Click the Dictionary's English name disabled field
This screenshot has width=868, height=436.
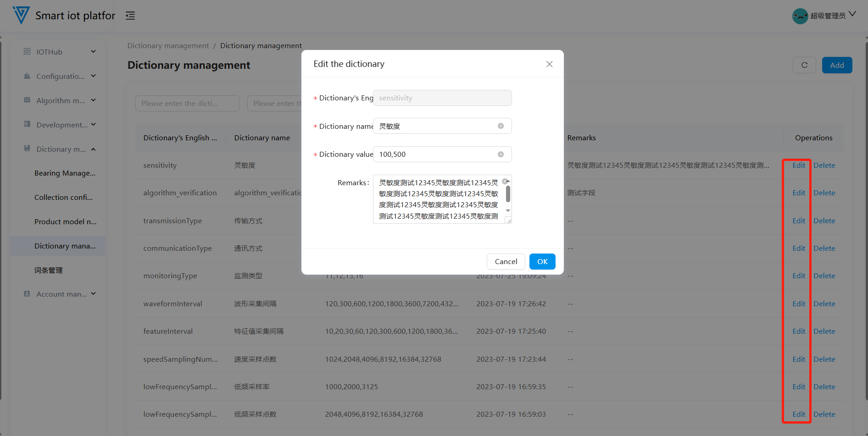442,98
